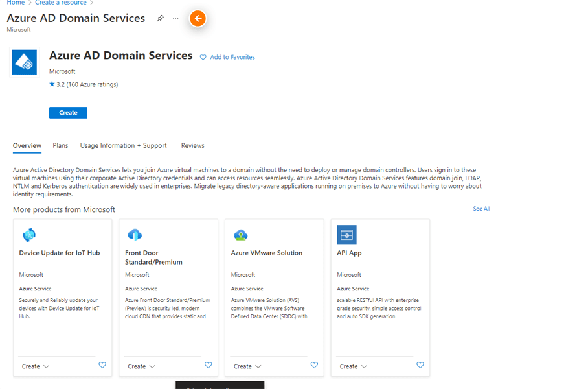
Task: Click the Device Update card description text
Action: tap(59, 308)
